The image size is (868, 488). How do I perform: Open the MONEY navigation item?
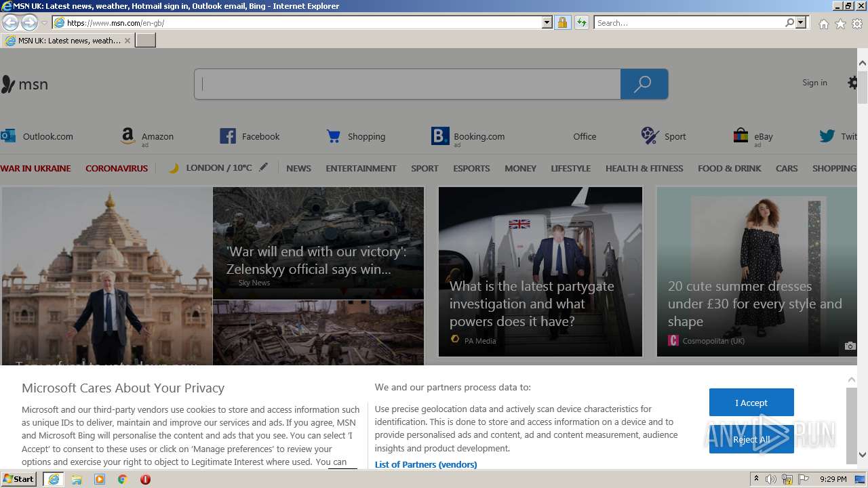pos(520,168)
